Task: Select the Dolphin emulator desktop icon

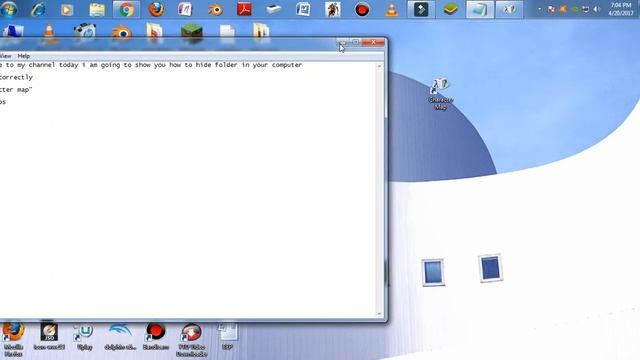Action: coord(120,337)
